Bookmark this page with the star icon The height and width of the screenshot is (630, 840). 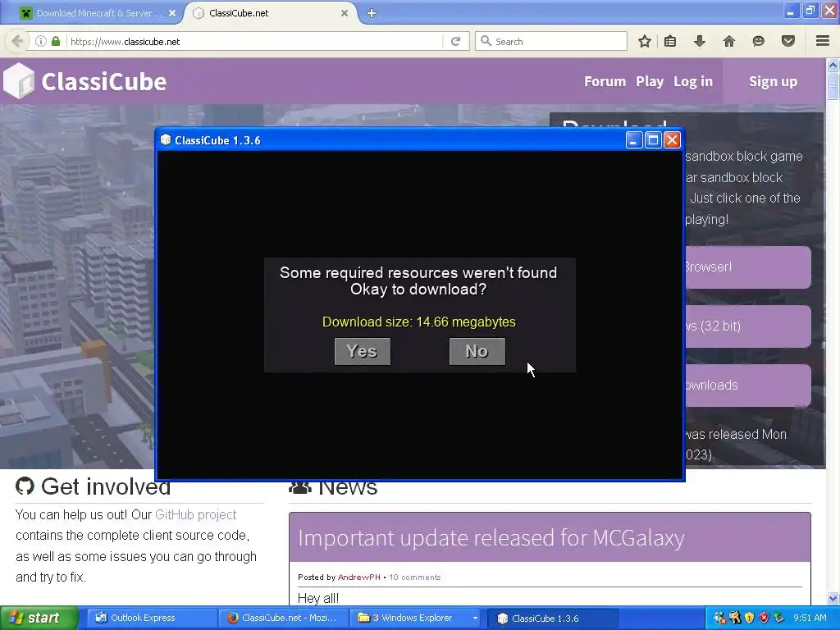[645, 41]
